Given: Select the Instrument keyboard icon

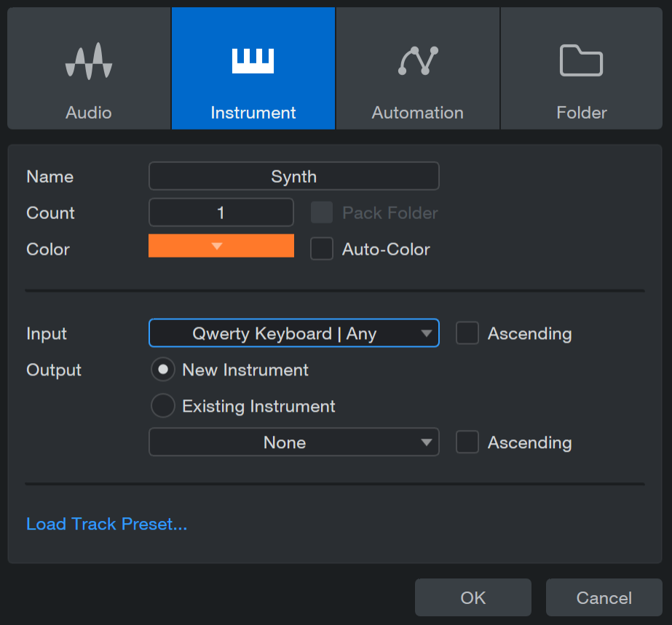Looking at the screenshot, I should 253,61.
